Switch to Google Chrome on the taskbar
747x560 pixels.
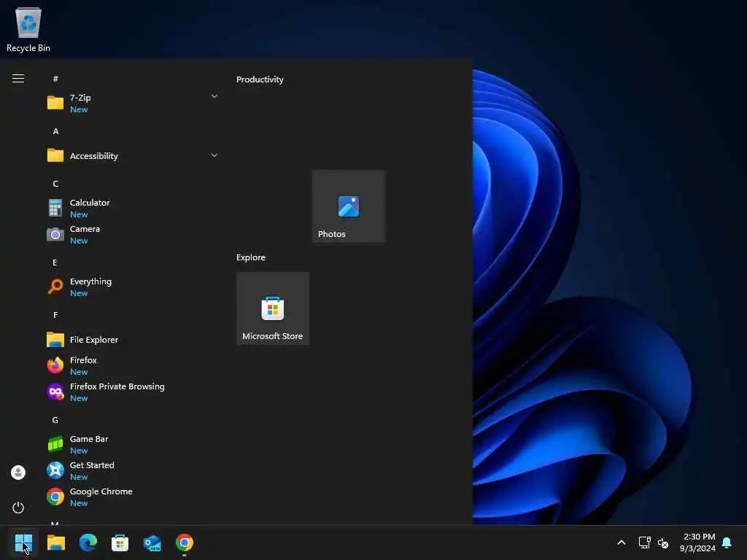point(185,542)
